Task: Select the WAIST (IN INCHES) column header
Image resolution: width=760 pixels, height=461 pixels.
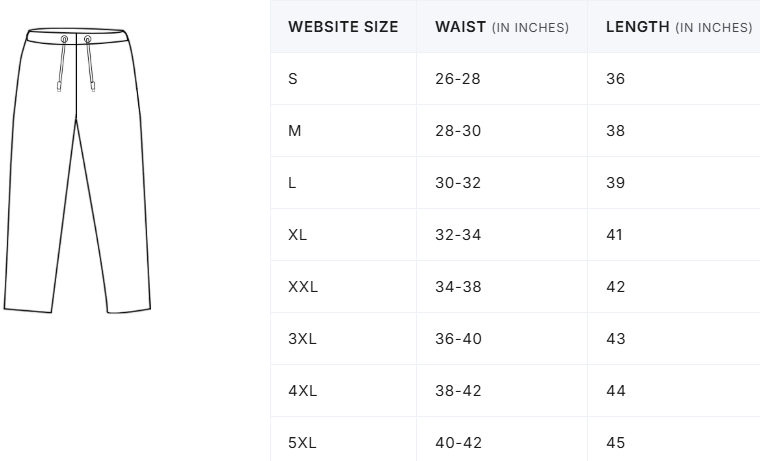Action: tap(502, 27)
